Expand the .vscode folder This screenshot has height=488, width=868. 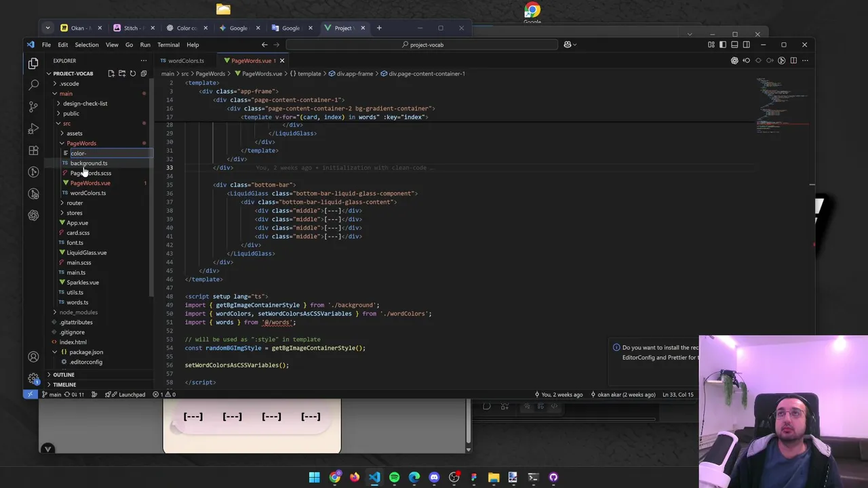pos(69,83)
